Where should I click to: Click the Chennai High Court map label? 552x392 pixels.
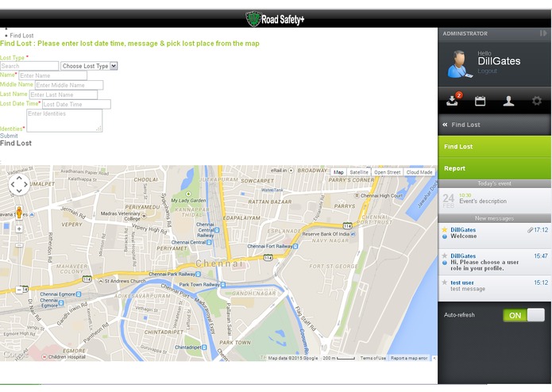pos(381,195)
